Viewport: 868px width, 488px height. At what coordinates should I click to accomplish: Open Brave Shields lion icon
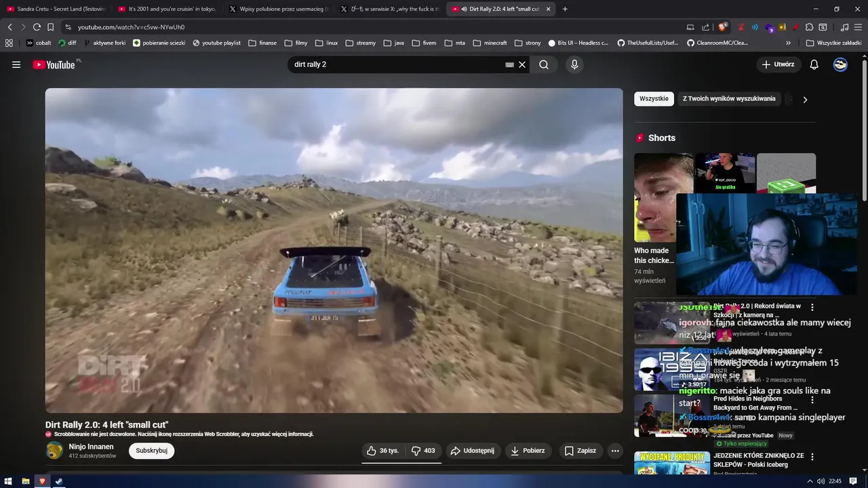tap(723, 27)
